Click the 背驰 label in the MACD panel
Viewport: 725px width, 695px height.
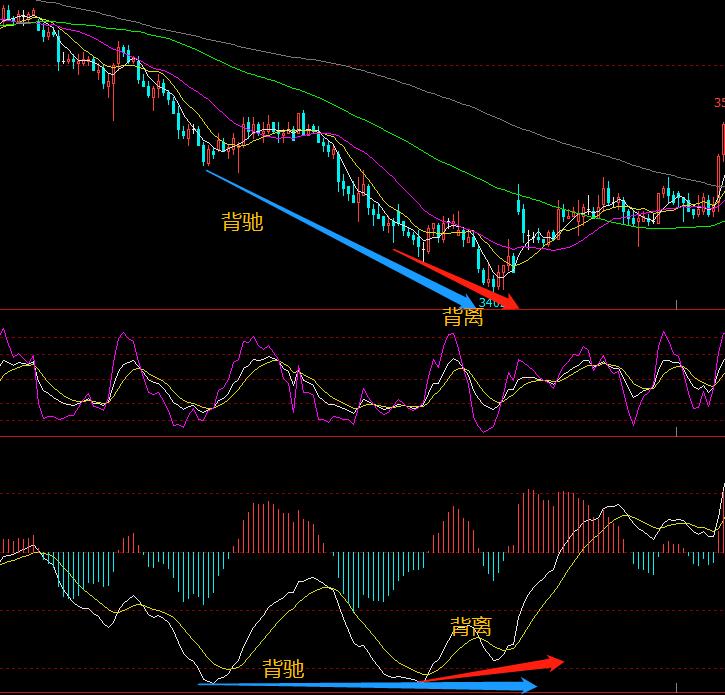pos(283,669)
